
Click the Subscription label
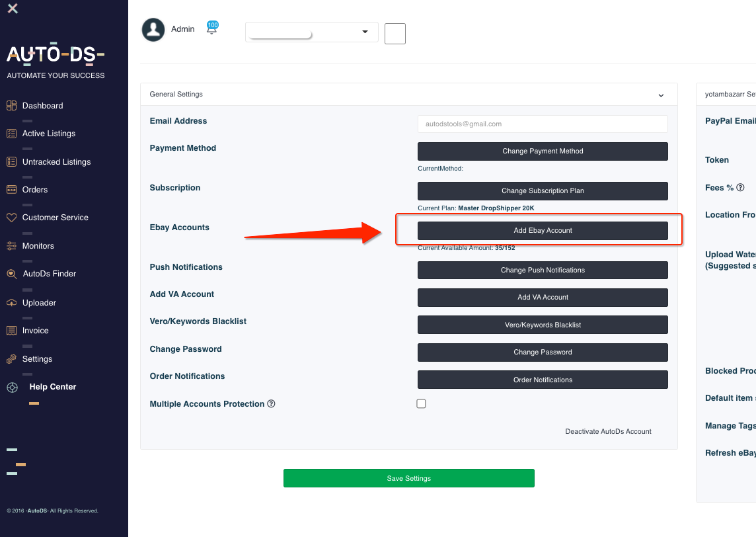[175, 188]
